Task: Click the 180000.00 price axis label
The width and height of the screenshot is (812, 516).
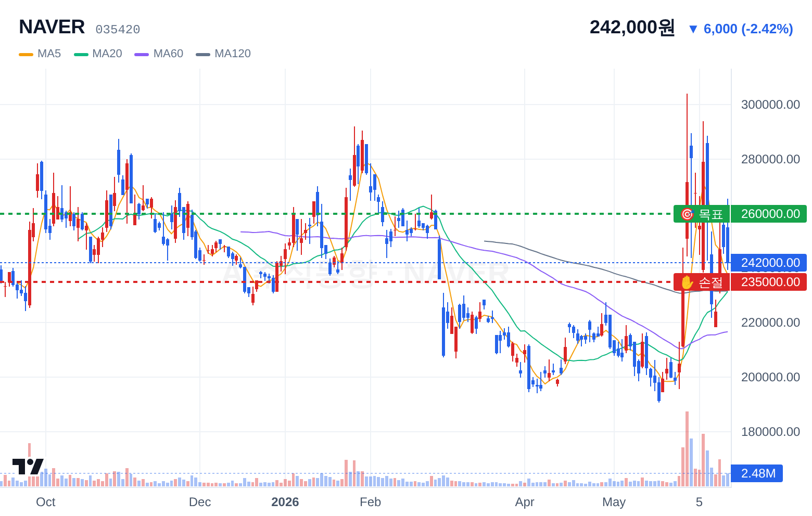Action: (770, 432)
